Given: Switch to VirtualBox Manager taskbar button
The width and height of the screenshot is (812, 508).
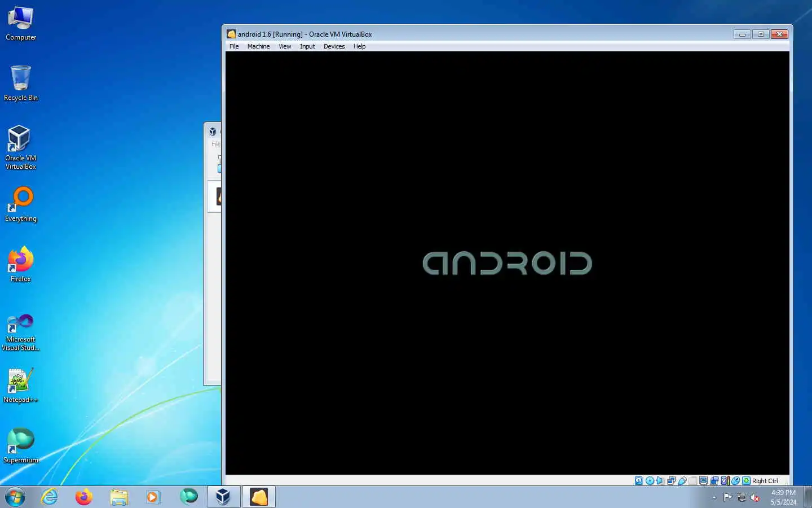Looking at the screenshot, I should pos(223,497).
